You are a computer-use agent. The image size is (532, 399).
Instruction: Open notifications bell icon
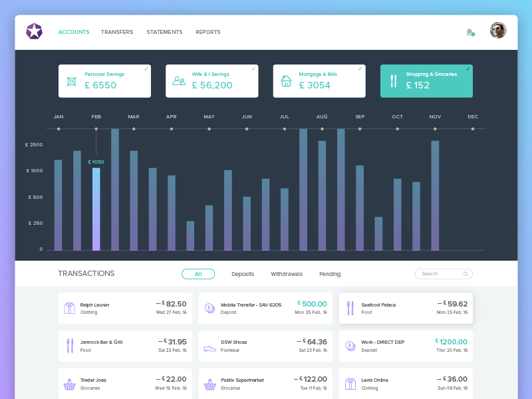[x=470, y=32]
